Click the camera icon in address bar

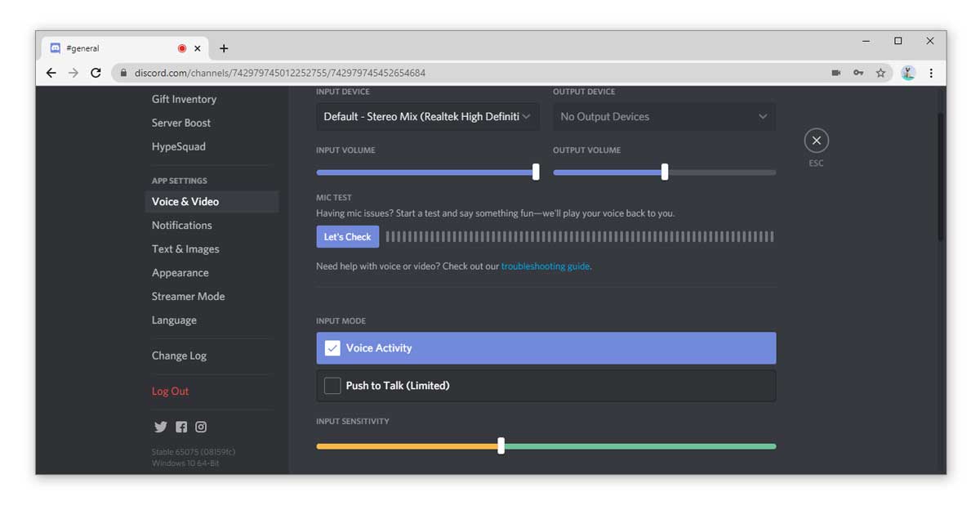point(836,73)
